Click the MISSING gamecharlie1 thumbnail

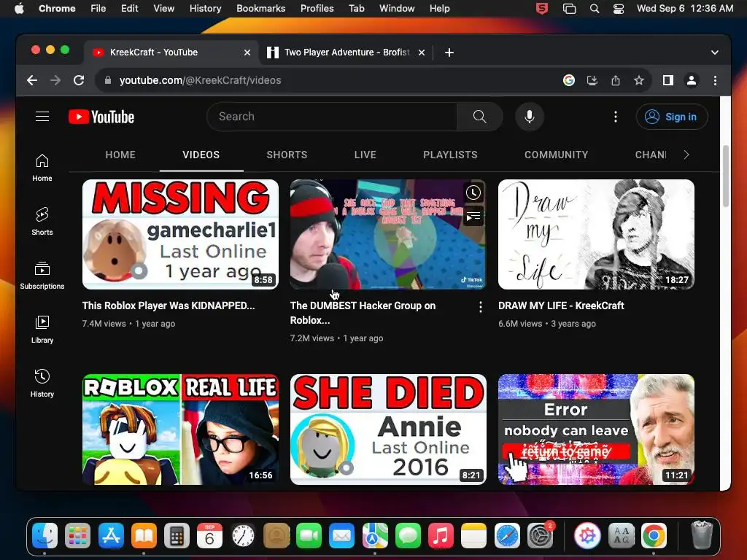(180, 234)
